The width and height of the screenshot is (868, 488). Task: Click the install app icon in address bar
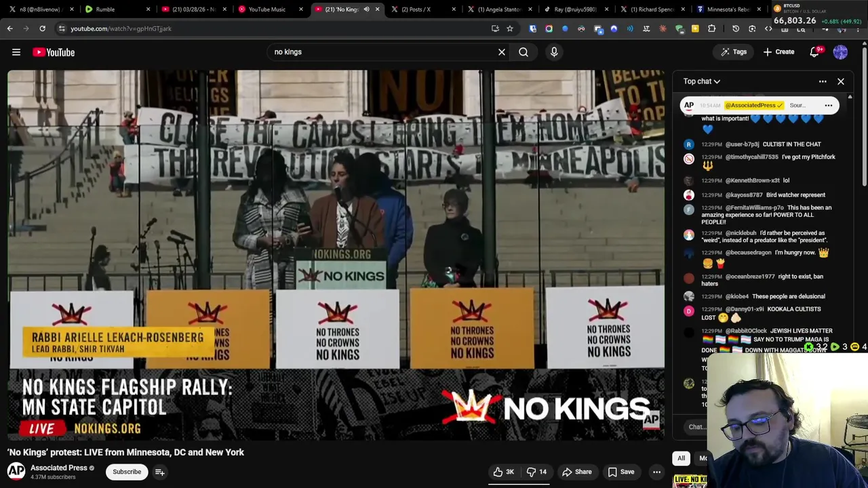(x=495, y=28)
